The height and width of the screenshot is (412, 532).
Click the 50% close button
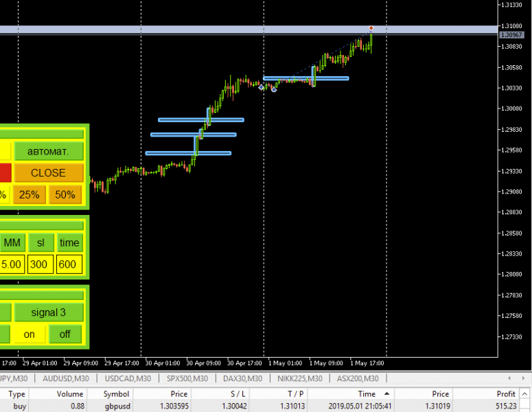(x=65, y=195)
